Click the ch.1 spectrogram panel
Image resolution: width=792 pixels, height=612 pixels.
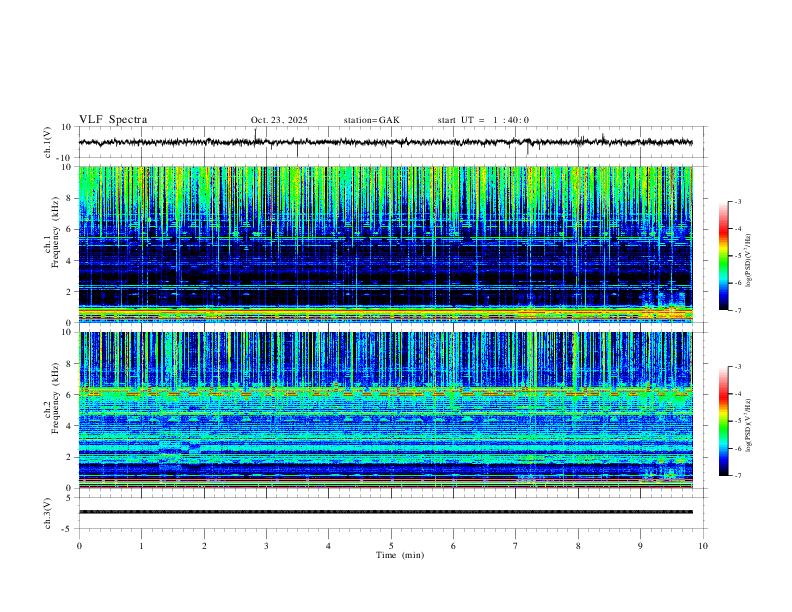385,244
